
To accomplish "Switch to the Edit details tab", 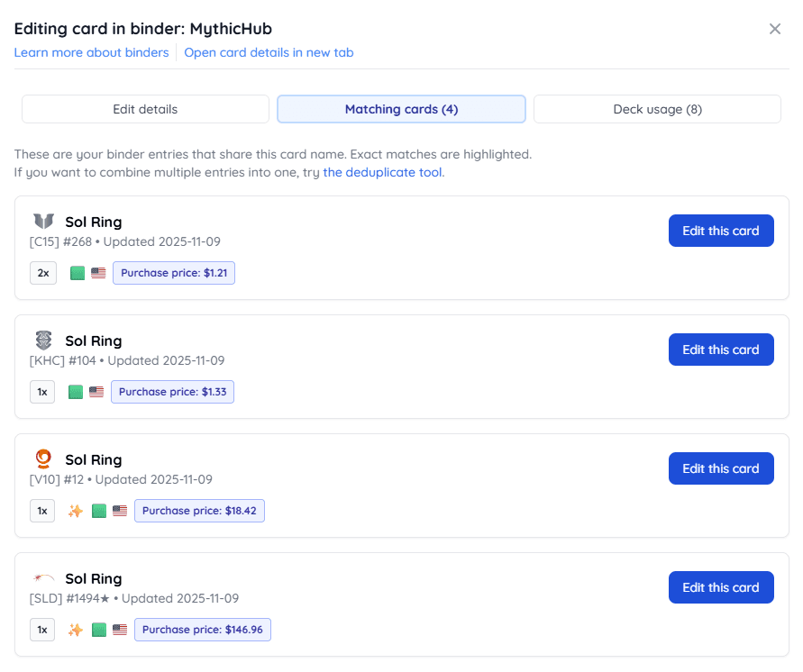I will pos(145,109).
